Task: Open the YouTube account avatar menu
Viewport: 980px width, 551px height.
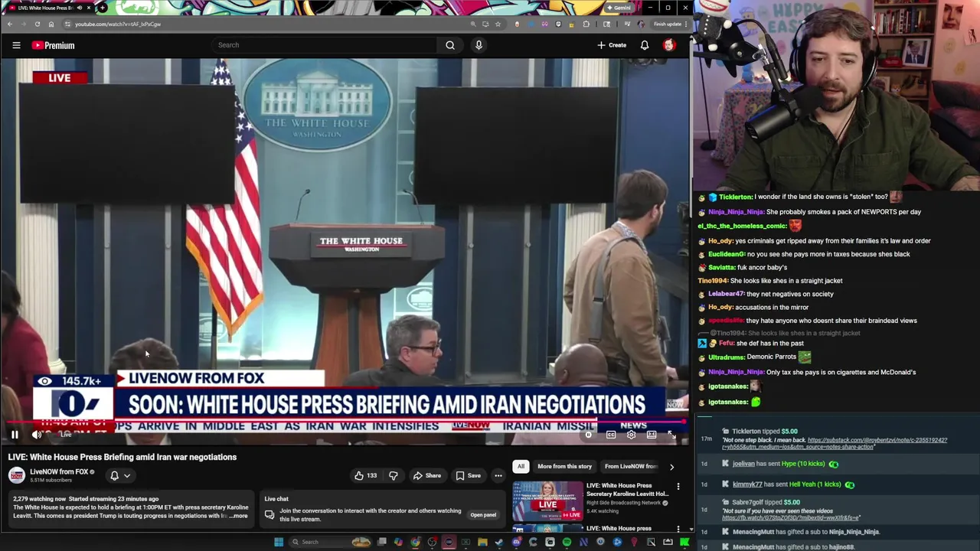Action: coord(669,45)
